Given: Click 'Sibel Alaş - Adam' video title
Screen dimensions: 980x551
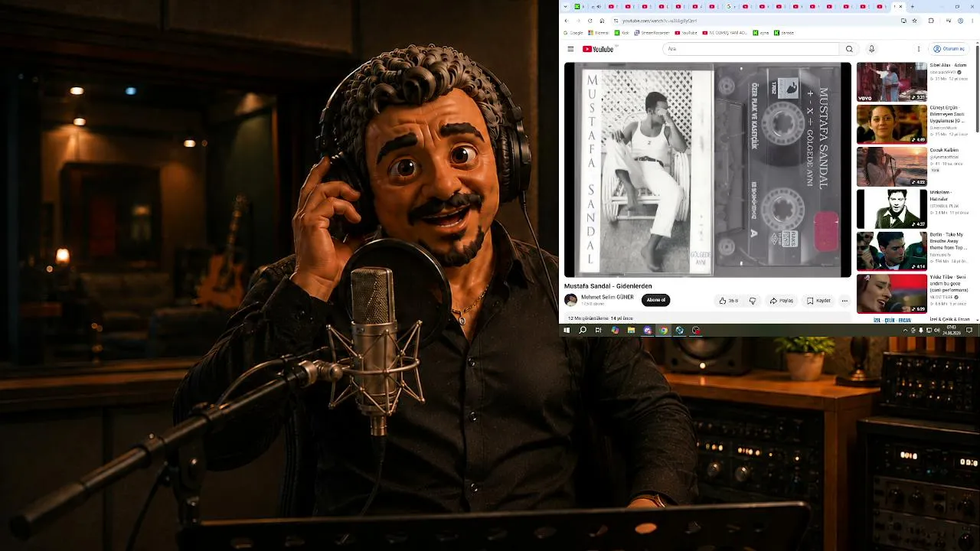Looking at the screenshot, I should [948, 66].
